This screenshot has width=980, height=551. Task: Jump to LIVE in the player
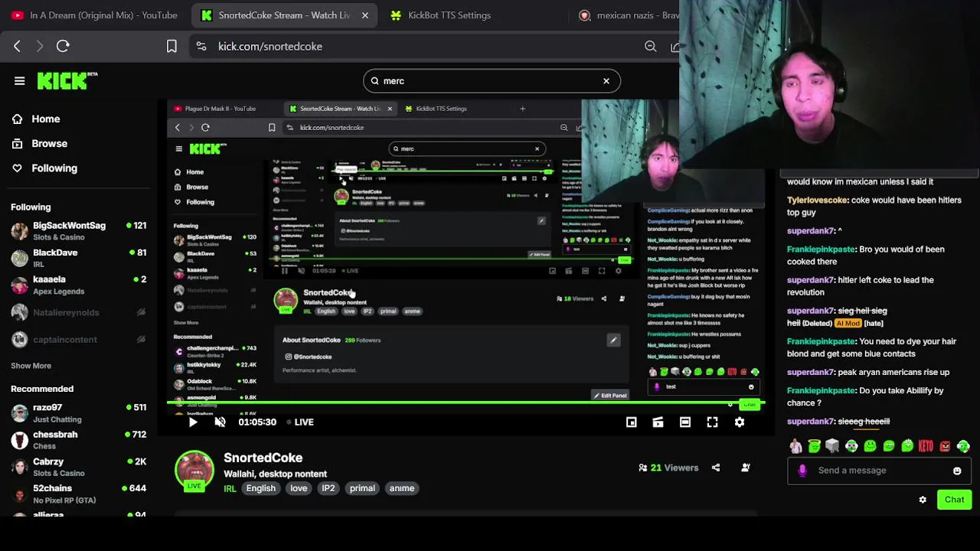tap(300, 422)
